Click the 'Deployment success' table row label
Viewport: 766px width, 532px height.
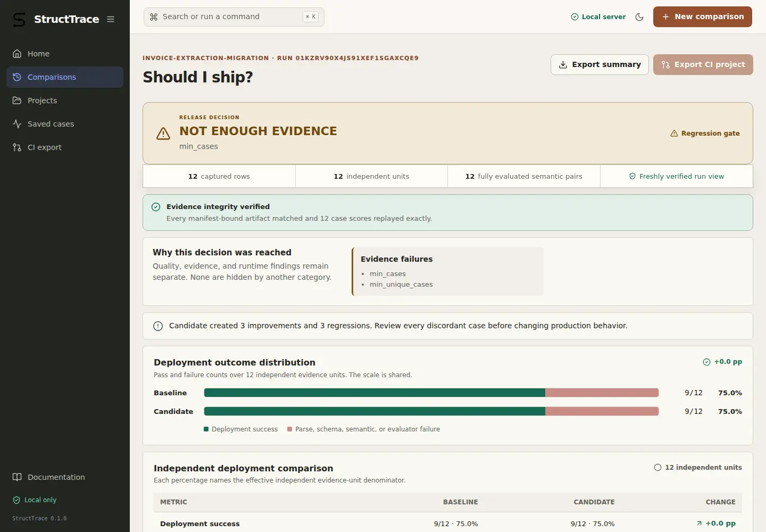200,524
